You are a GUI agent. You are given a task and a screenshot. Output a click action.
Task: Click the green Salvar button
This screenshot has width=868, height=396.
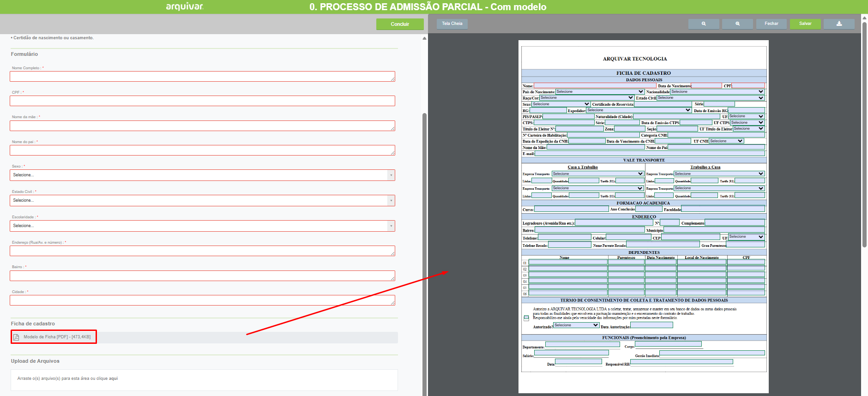(805, 24)
